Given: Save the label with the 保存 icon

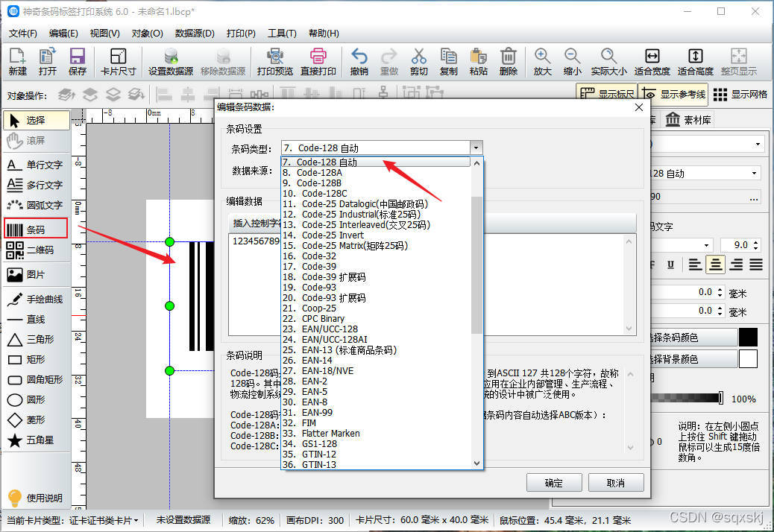Looking at the screenshot, I should pos(78,62).
